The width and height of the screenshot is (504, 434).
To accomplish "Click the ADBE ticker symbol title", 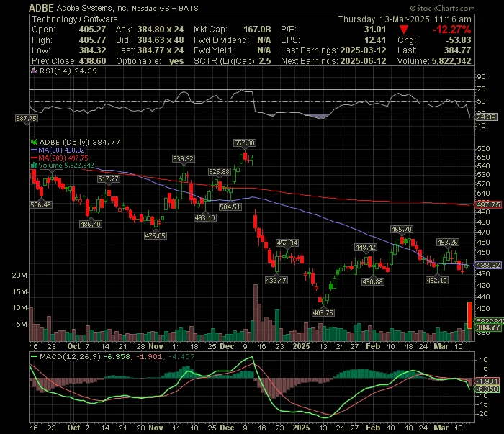I will click(x=41, y=8).
